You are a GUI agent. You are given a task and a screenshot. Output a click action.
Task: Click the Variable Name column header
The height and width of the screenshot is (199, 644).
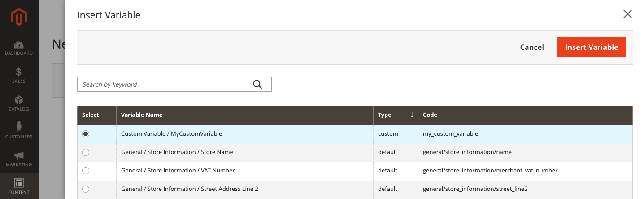tap(245, 115)
